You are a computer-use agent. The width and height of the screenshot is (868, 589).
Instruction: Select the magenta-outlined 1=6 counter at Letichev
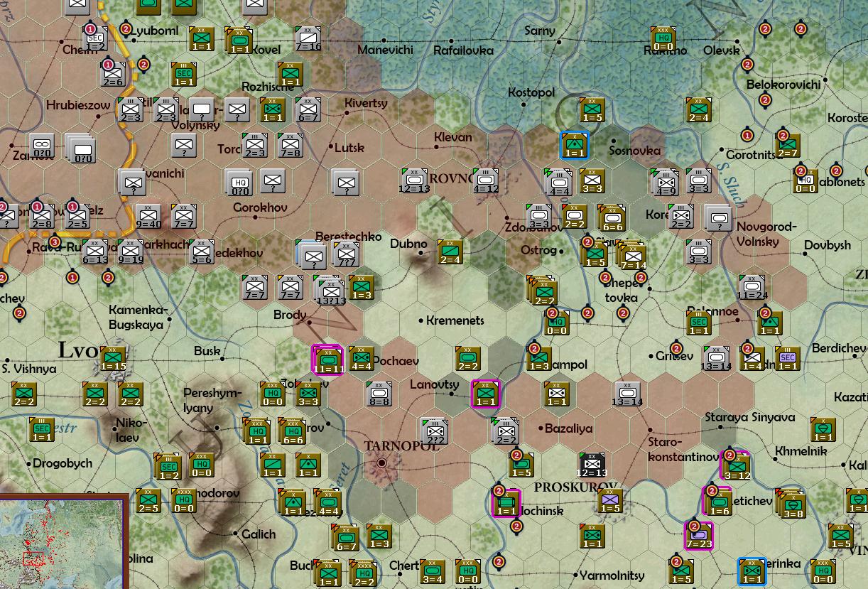[718, 502]
